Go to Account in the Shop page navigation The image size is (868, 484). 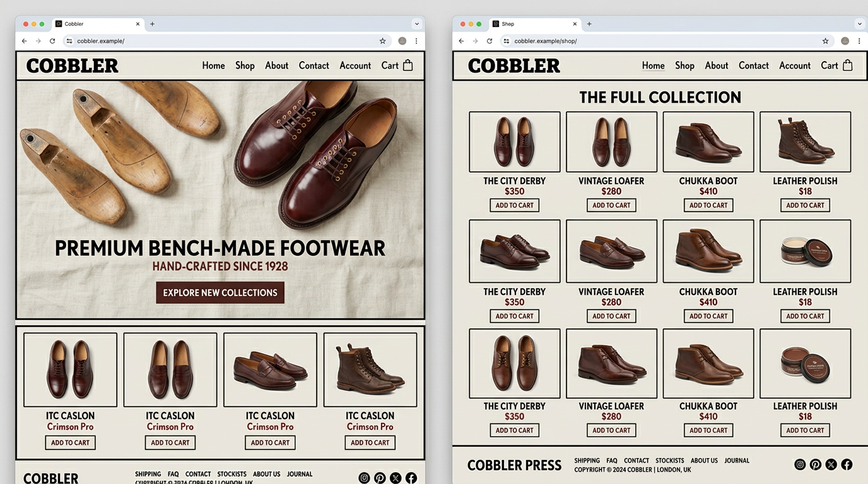794,66
